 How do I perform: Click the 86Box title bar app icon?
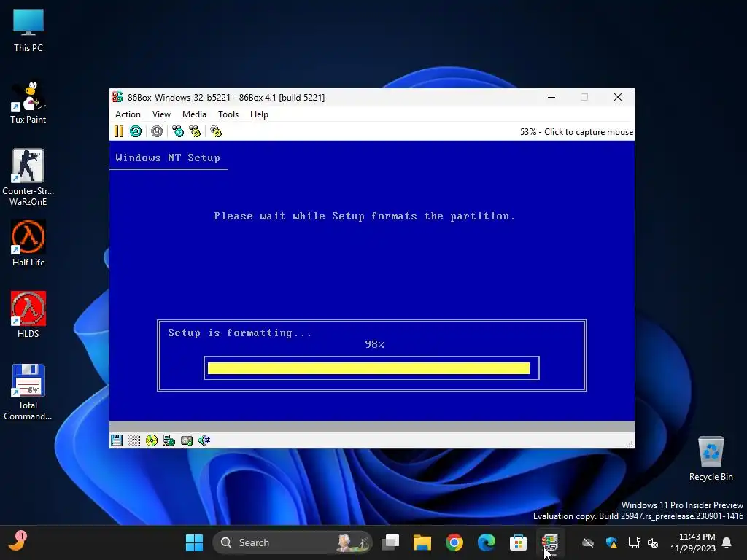[x=117, y=97]
